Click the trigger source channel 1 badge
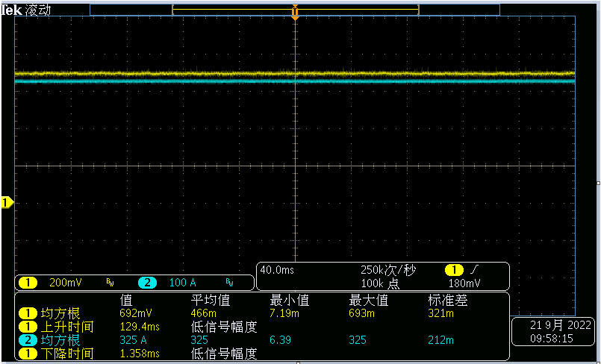 point(454,270)
